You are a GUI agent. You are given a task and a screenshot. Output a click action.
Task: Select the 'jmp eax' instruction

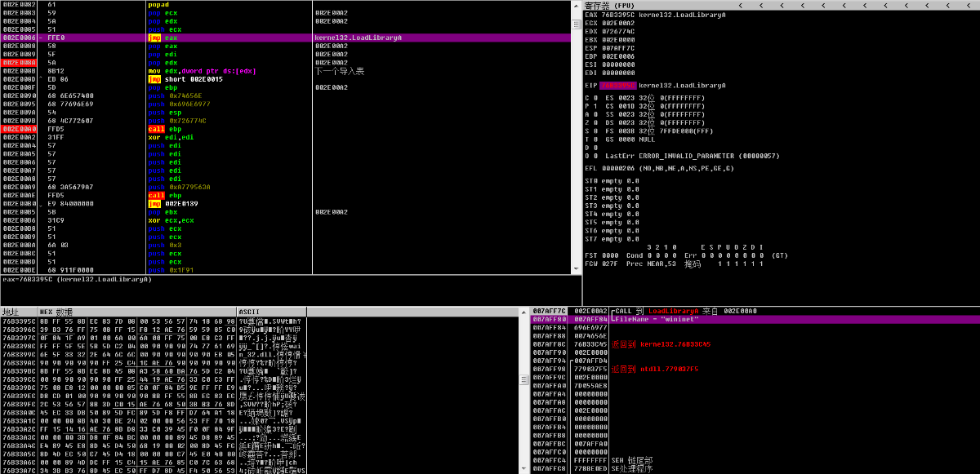click(162, 38)
